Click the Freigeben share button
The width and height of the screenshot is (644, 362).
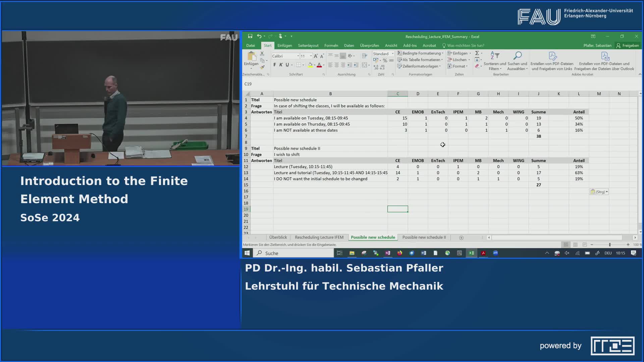(627, 46)
